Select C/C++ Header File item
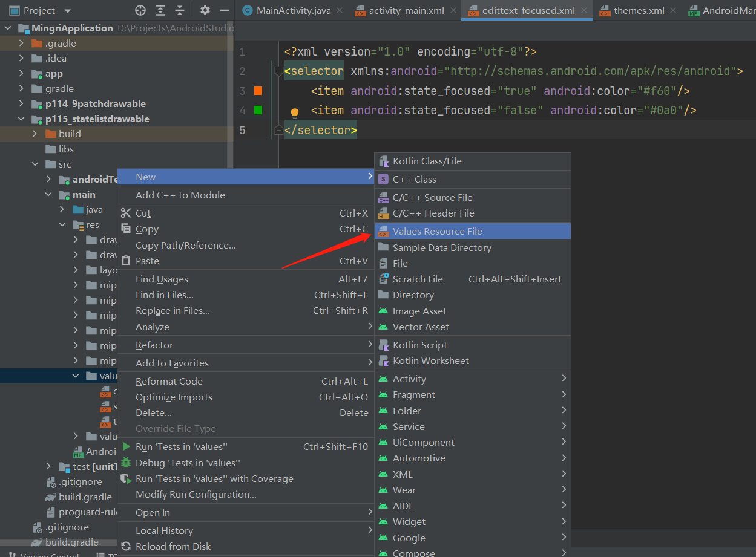The image size is (756, 557). [473, 213]
